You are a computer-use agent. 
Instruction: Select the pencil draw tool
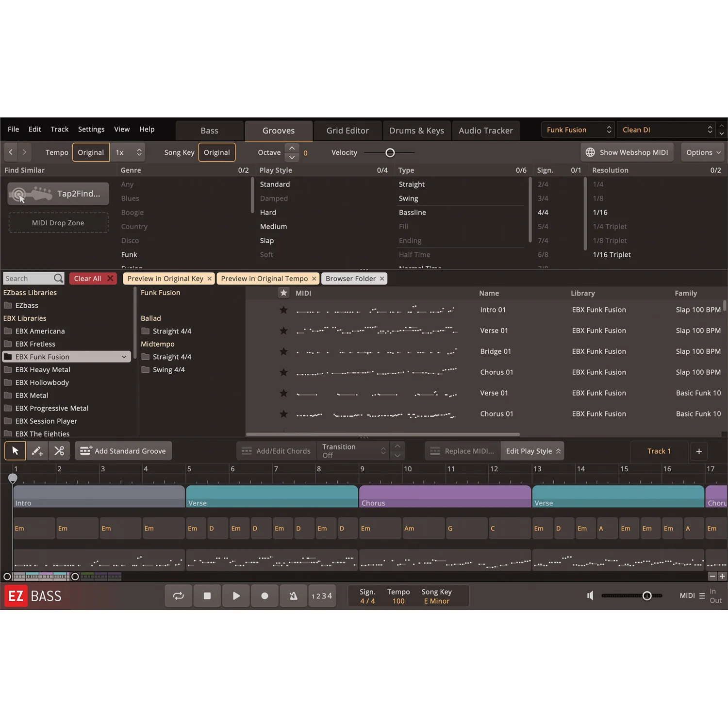(37, 451)
